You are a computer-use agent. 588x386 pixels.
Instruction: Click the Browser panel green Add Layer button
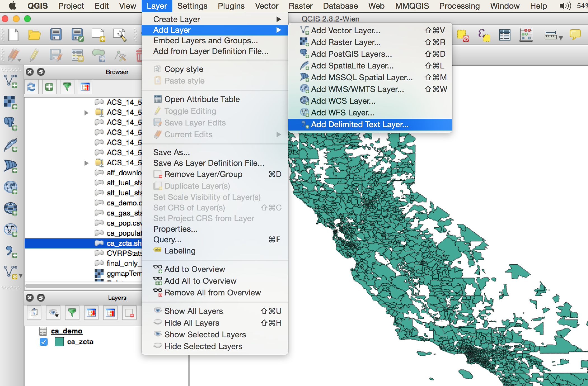pyautogui.click(x=49, y=87)
